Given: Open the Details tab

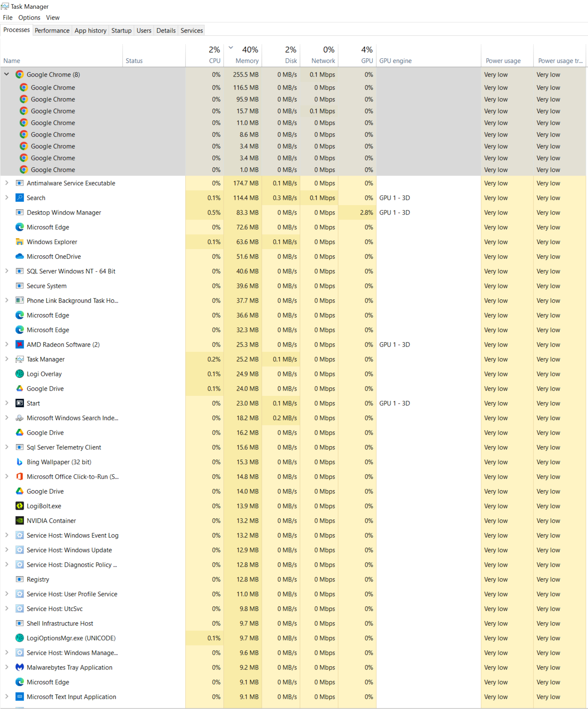Looking at the screenshot, I should 166,30.
